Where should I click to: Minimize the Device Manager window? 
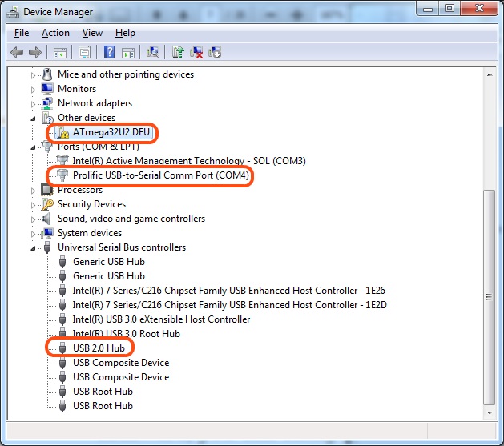click(428, 8)
